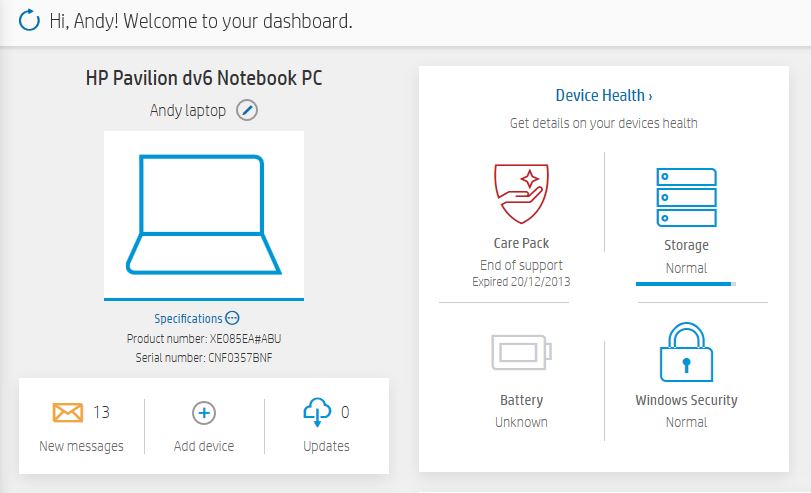Click the Andy laptop device name
Image resolution: width=811 pixels, height=493 pixels.
[188, 110]
